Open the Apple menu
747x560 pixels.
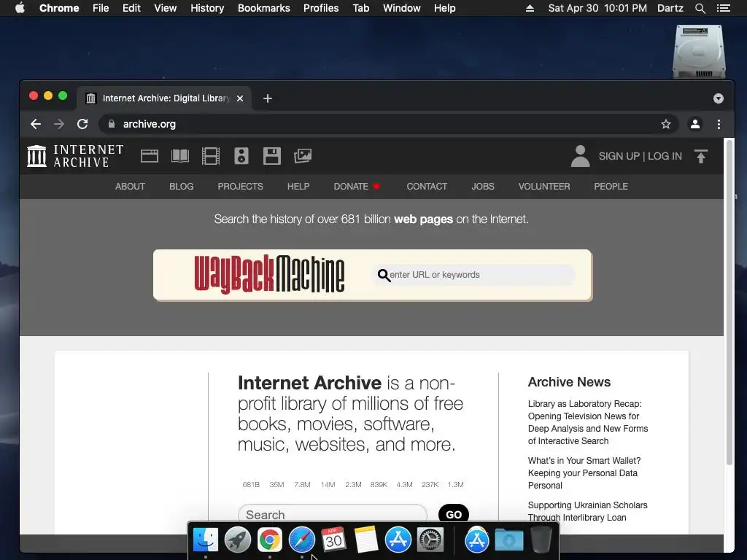tap(20, 8)
